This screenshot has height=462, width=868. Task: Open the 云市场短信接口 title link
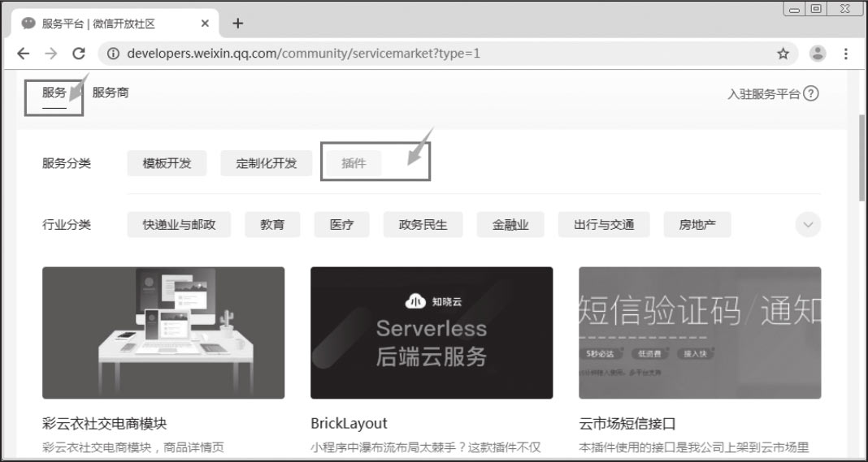pos(627,425)
